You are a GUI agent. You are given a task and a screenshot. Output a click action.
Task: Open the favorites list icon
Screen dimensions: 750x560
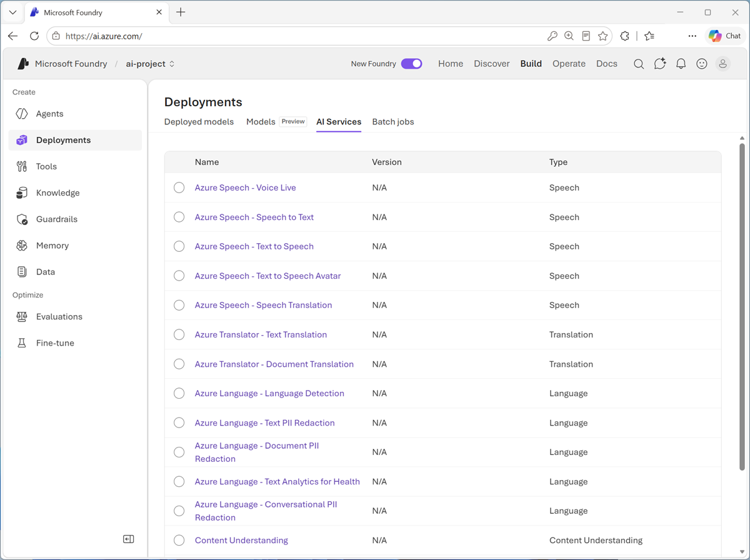(x=649, y=36)
